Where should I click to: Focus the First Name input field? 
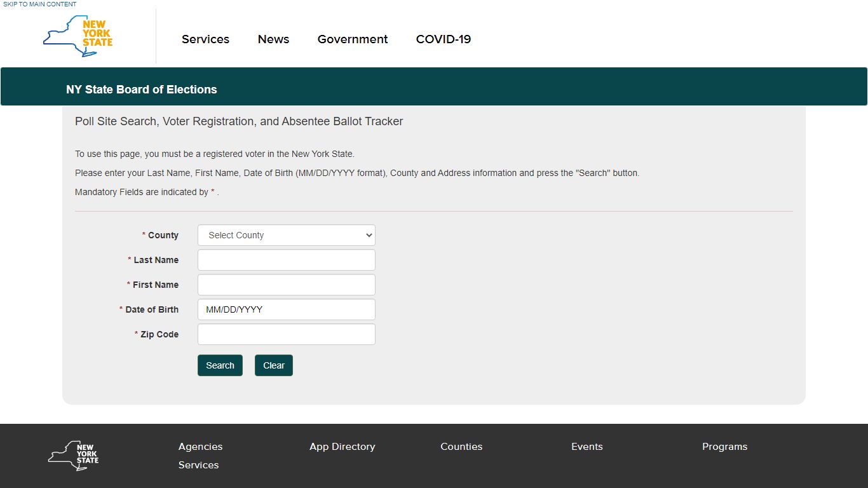point(287,285)
